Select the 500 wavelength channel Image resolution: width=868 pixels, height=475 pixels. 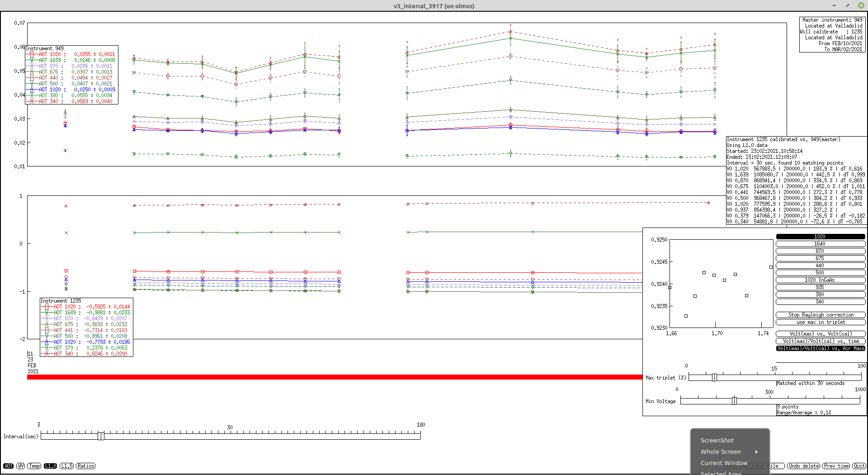[x=820, y=273]
